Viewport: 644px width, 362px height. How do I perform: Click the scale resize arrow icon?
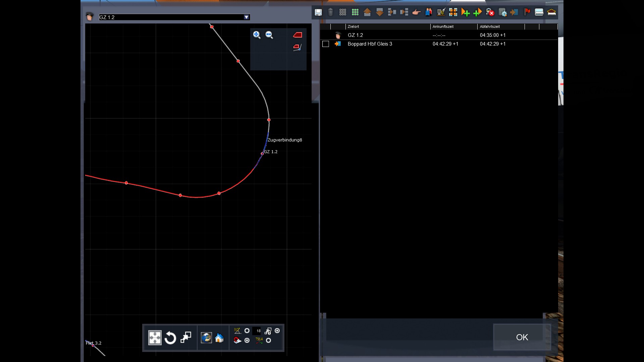point(186,338)
